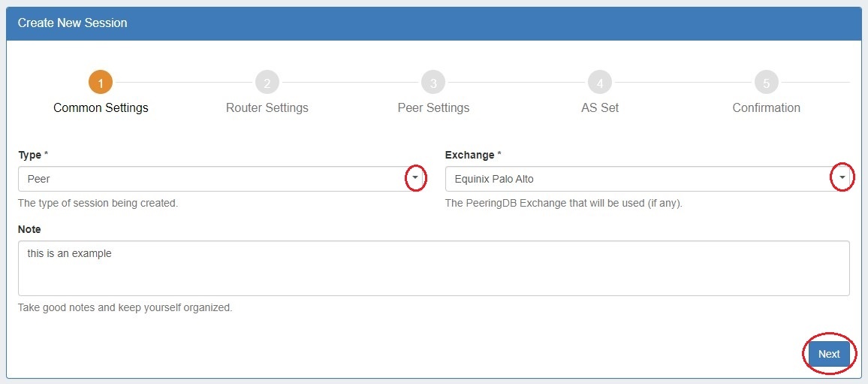Click the Create New Session header title

coord(73,23)
